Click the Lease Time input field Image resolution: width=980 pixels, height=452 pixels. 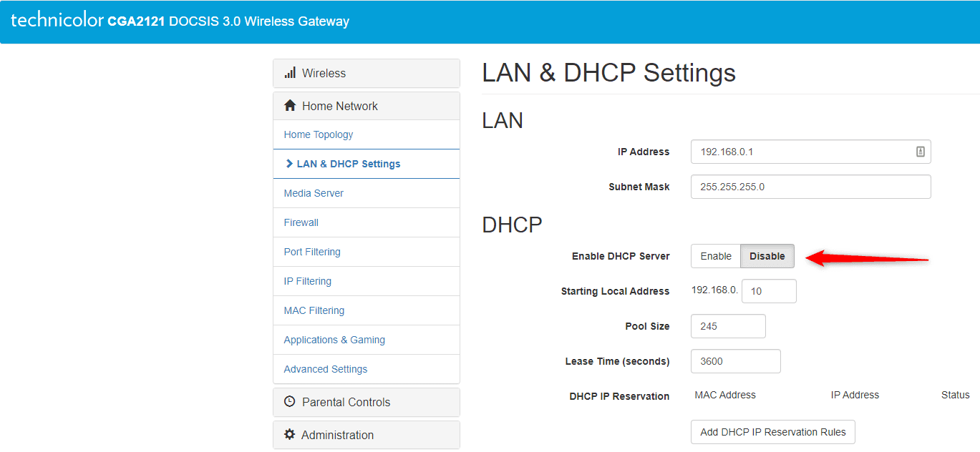[736, 361]
